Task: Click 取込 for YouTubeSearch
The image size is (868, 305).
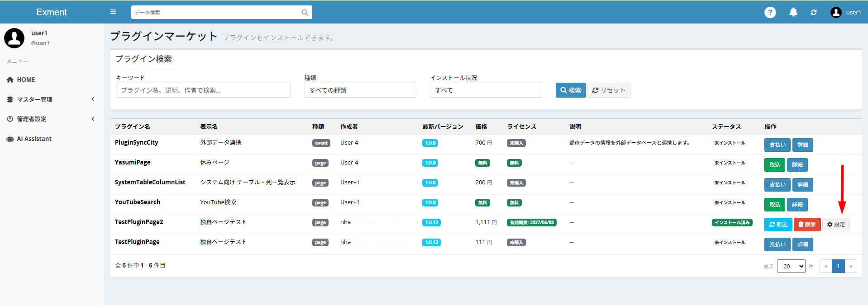Action: 775,205
